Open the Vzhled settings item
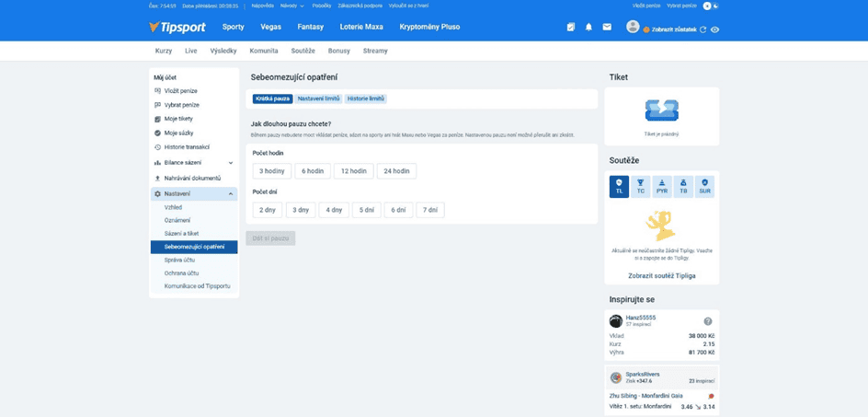This screenshot has height=417, width=868. tap(173, 207)
